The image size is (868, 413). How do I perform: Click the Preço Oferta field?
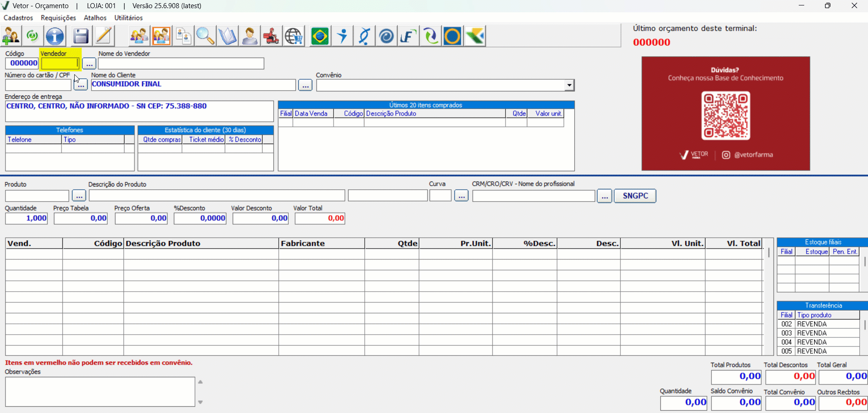[141, 218]
